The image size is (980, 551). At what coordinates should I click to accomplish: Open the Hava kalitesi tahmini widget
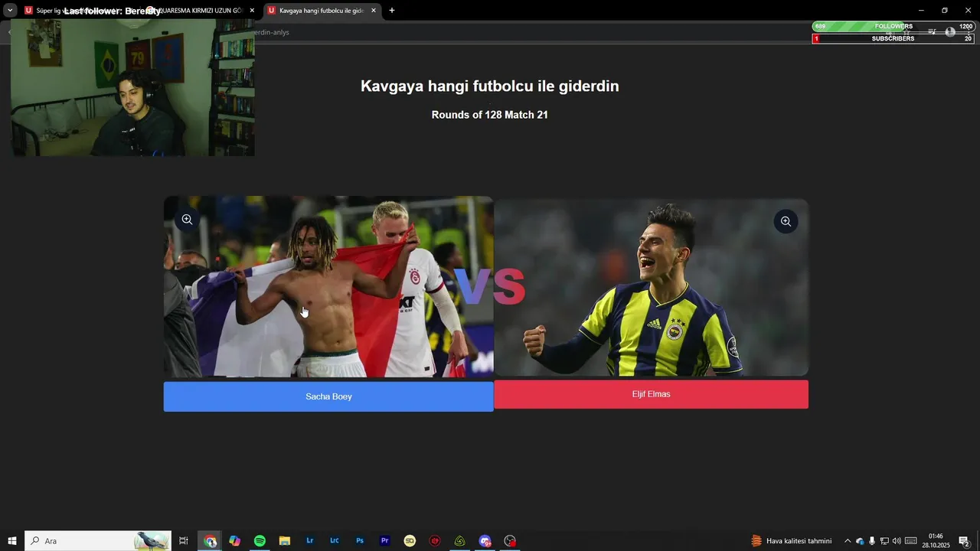click(x=792, y=541)
